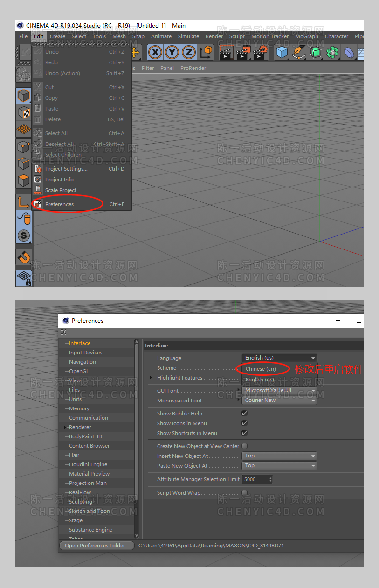
Task: Select OpenGL in preferences list
Action: click(x=79, y=371)
